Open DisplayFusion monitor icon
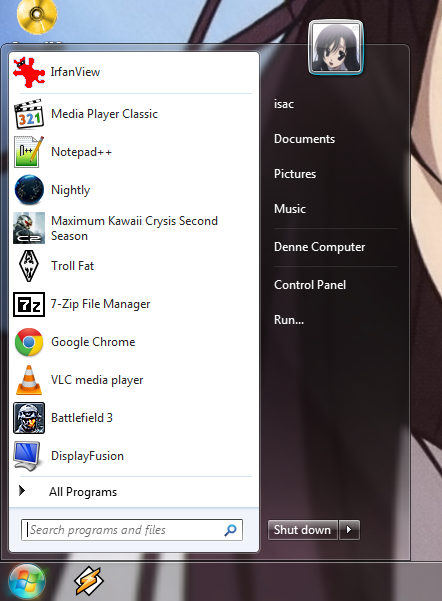Image resolution: width=442 pixels, height=601 pixels. (x=28, y=456)
